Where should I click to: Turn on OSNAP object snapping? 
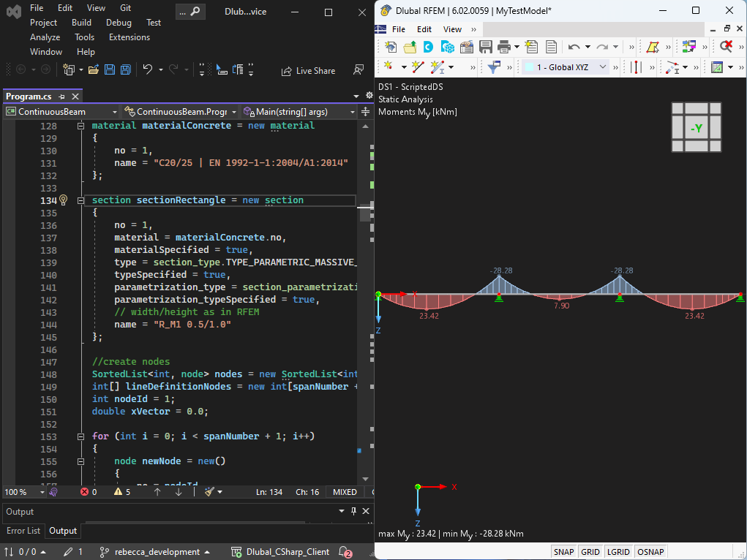tap(650, 552)
